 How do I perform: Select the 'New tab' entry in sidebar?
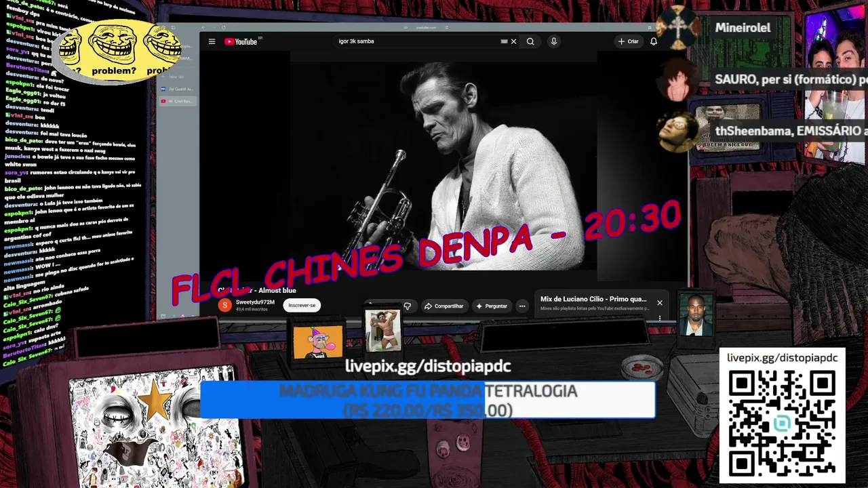tap(176, 77)
